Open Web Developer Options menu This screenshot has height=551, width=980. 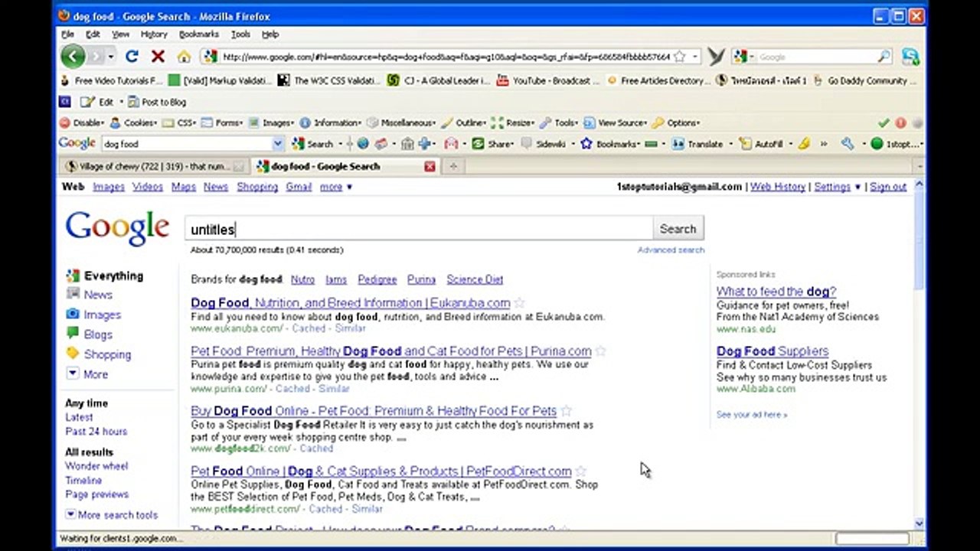(676, 122)
